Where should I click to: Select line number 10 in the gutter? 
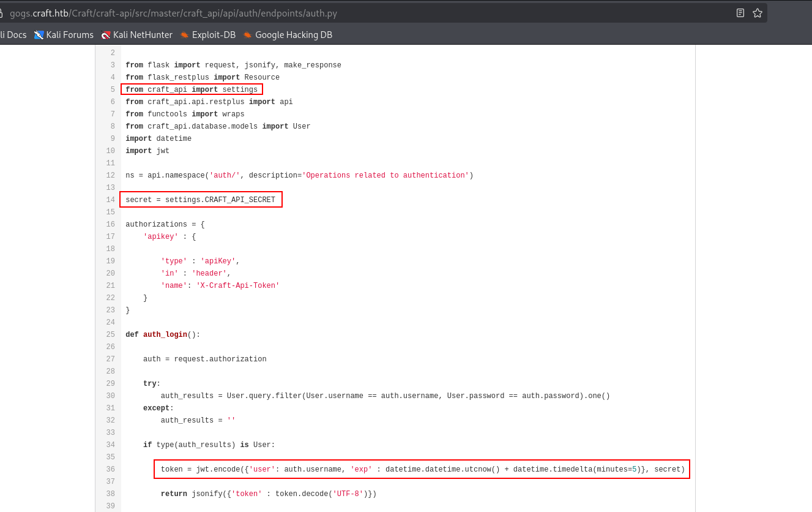click(x=111, y=151)
